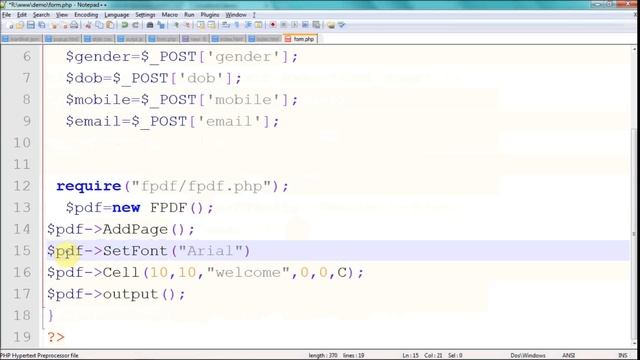Click 'Ln : 15' status entry
The width and height of the screenshot is (640, 360).
pos(411,356)
